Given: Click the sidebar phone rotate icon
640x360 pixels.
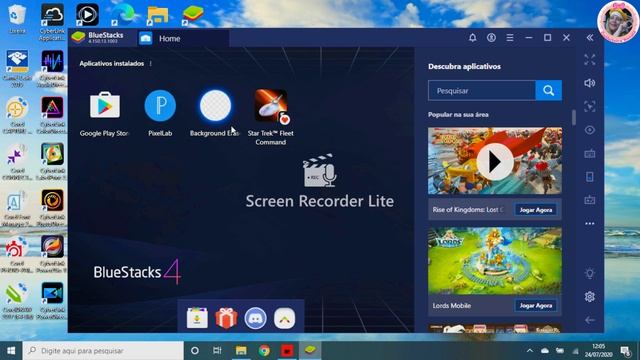Looking at the screenshot, I should click(589, 177).
